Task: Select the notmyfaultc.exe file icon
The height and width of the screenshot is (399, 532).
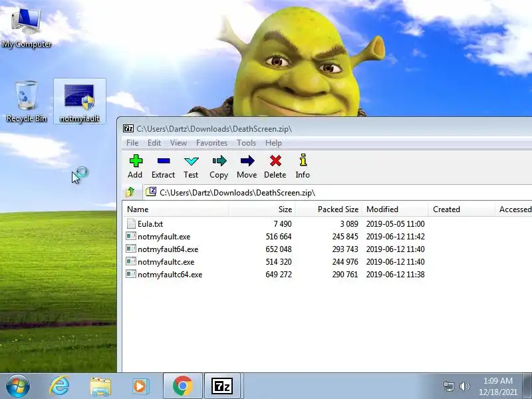Action: [x=131, y=261]
